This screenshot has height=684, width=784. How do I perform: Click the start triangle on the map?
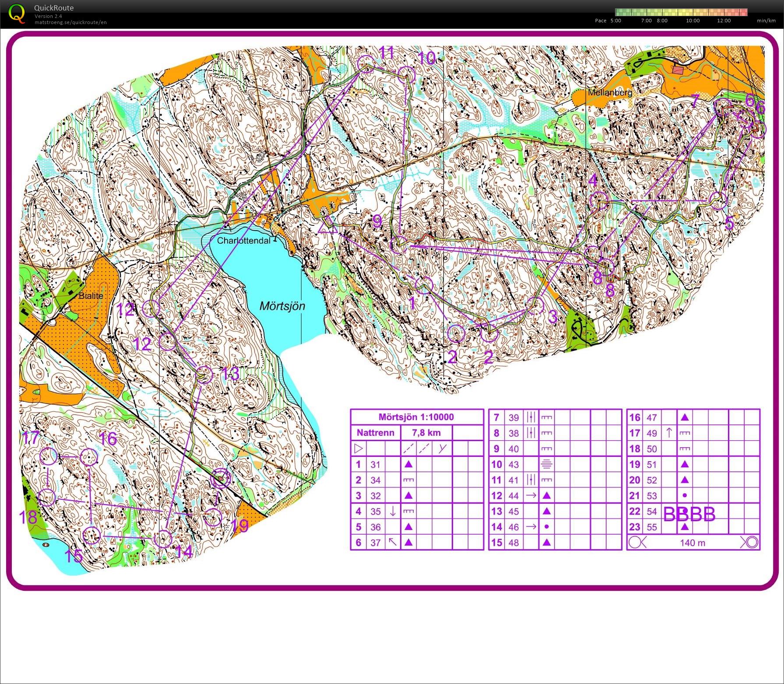tap(327, 225)
